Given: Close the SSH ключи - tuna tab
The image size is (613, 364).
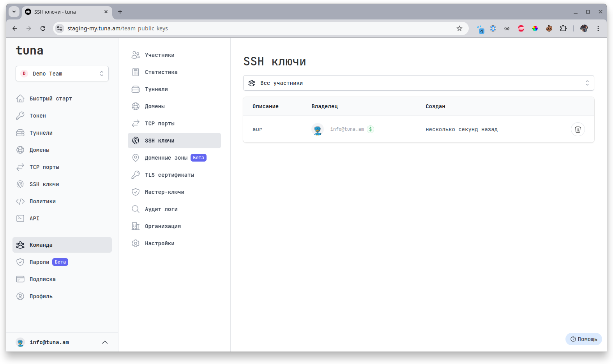Looking at the screenshot, I should 106,12.
